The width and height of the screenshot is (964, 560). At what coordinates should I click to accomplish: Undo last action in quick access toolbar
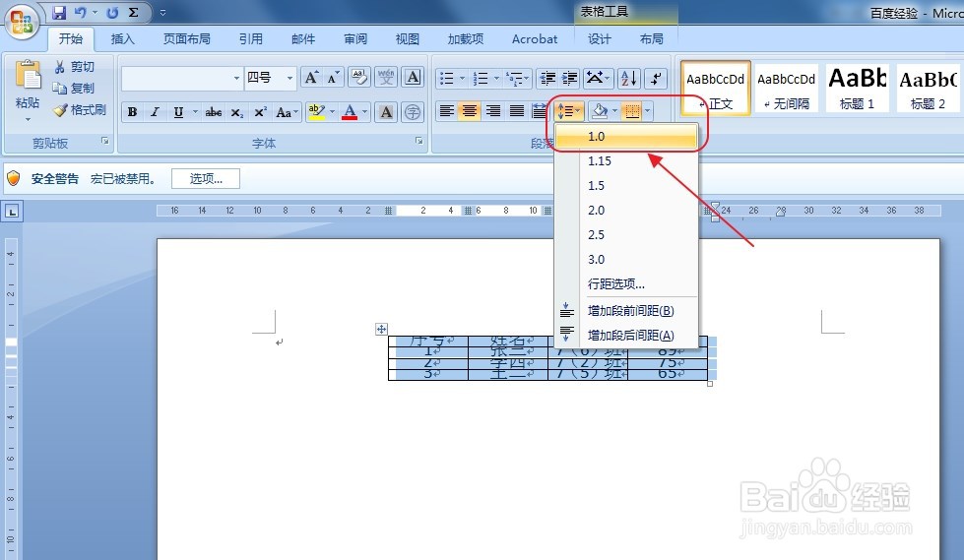tap(80, 12)
